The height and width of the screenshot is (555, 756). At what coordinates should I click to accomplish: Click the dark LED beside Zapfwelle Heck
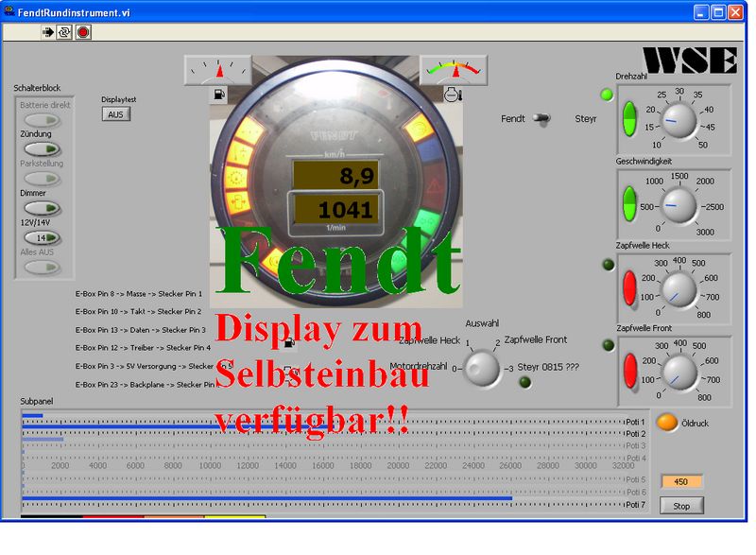pos(609,264)
